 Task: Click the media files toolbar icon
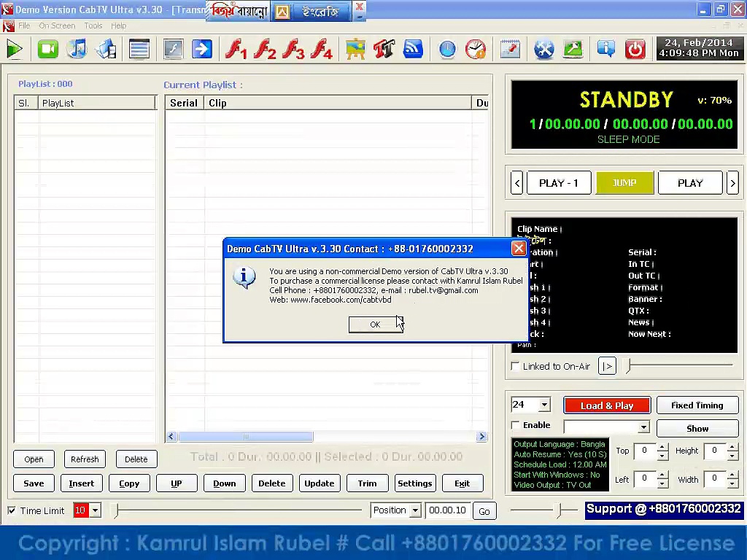tap(107, 49)
